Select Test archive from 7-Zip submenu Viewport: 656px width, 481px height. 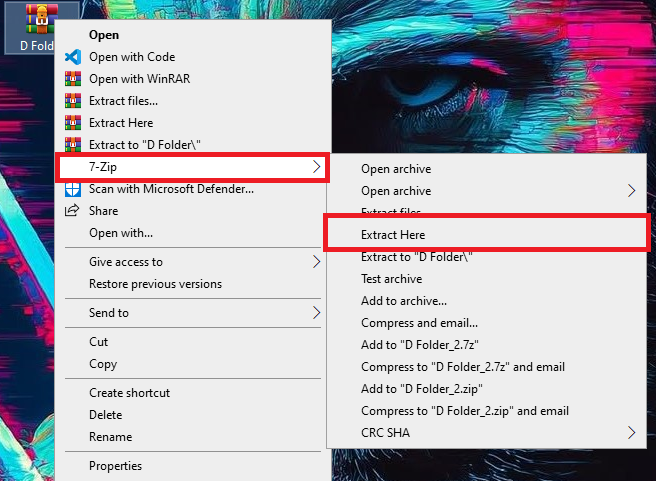point(391,279)
